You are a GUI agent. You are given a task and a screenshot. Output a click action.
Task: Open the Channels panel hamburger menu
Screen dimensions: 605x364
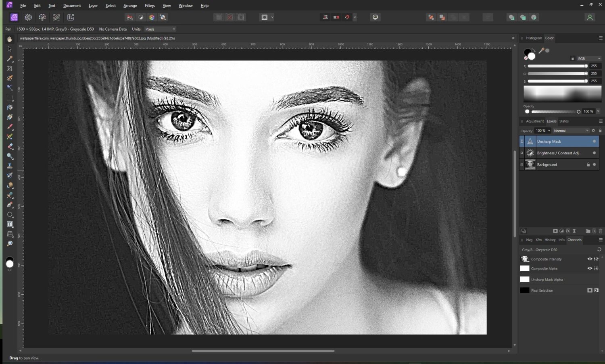point(601,240)
